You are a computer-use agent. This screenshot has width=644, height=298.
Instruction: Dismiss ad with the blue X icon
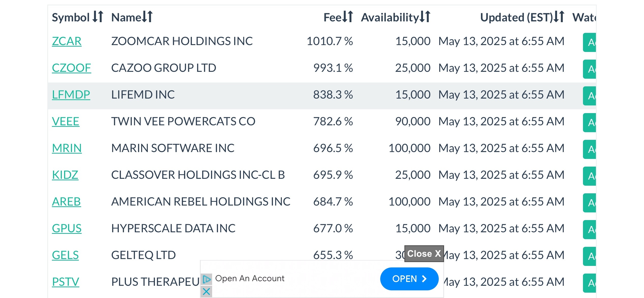(x=207, y=291)
